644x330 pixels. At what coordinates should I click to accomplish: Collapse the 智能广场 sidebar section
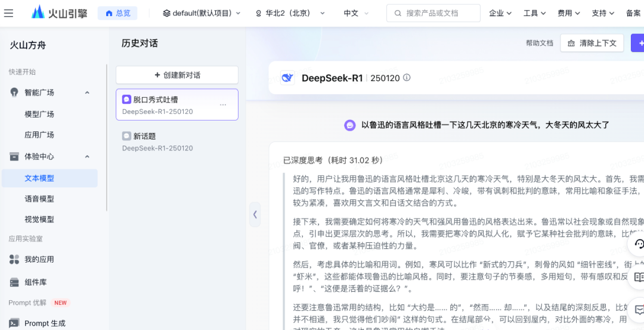click(87, 92)
